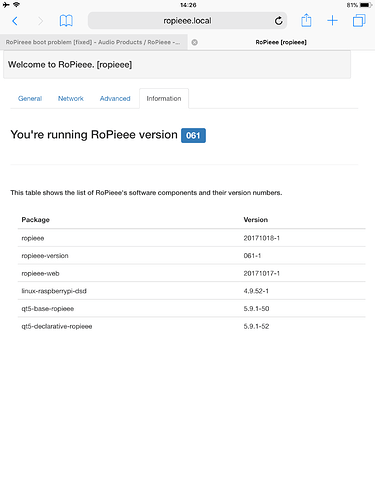The image size is (375, 500).
Task: Switch to RoPireee boot problem tab
Action: point(94,42)
